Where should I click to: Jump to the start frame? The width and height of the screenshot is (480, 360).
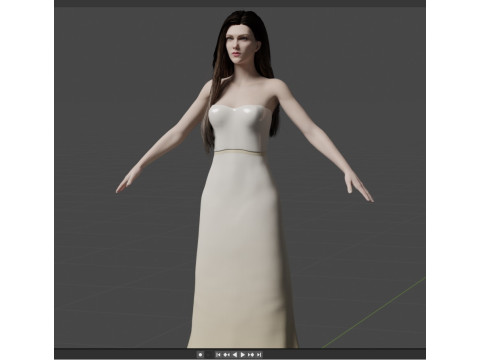tap(218, 355)
